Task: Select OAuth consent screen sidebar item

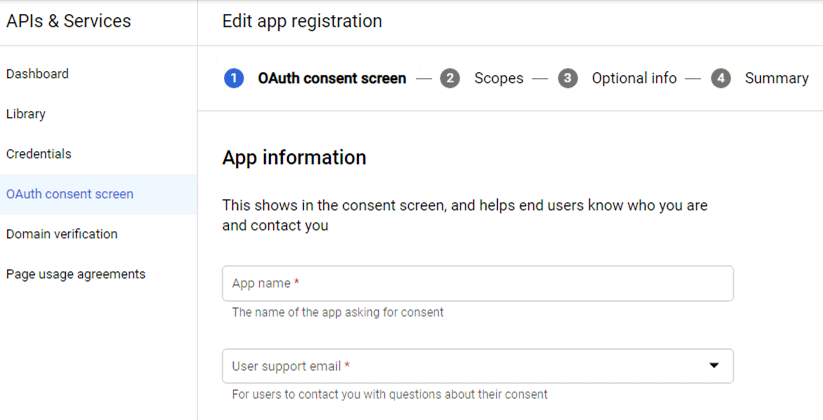Action: click(70, 194)
